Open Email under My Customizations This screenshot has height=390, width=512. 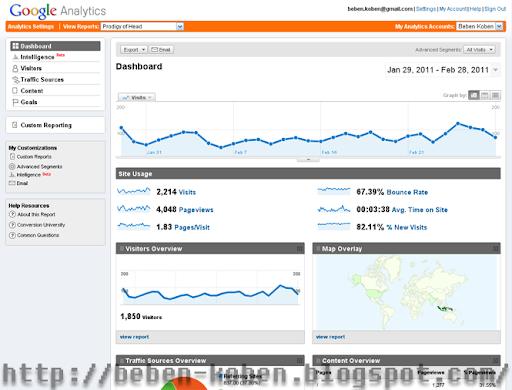pos(22,183)
